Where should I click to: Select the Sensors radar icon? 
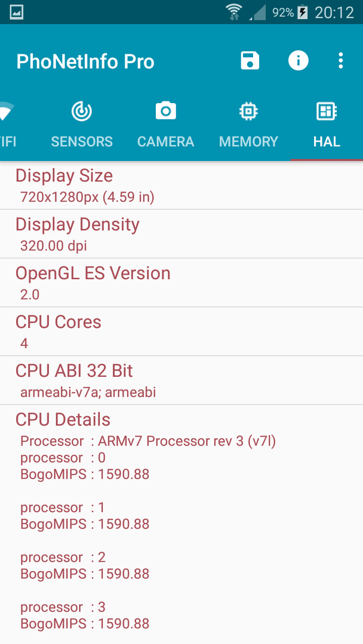coord(81,111)
